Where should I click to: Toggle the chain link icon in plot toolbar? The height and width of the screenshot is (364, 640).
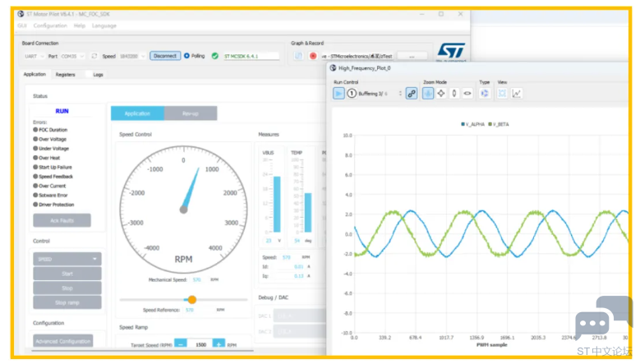tap(412, 94)
